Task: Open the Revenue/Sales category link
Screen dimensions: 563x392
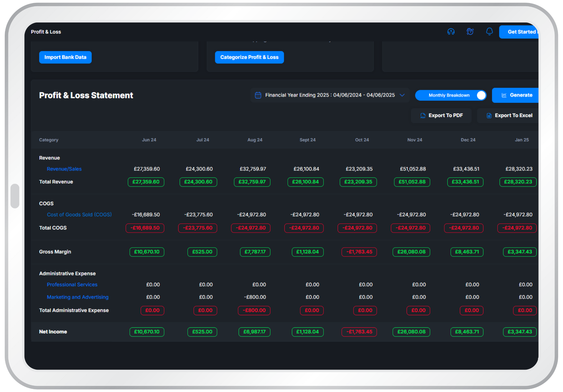Action: [64, 169]
